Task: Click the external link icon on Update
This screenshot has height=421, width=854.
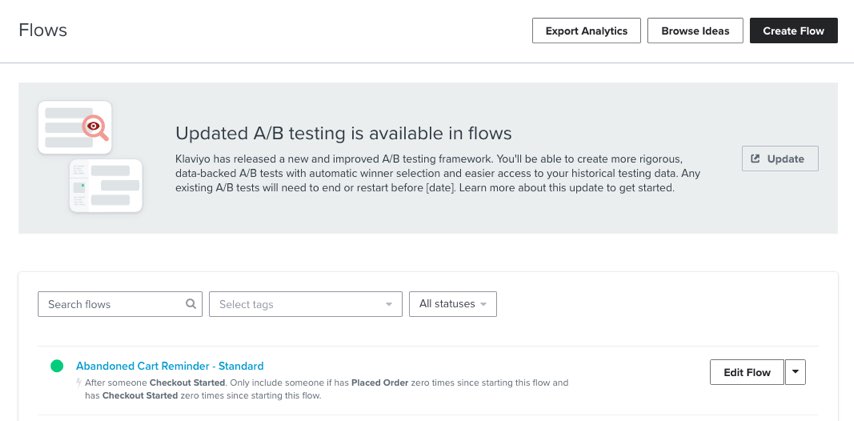Action: point(755,159)
